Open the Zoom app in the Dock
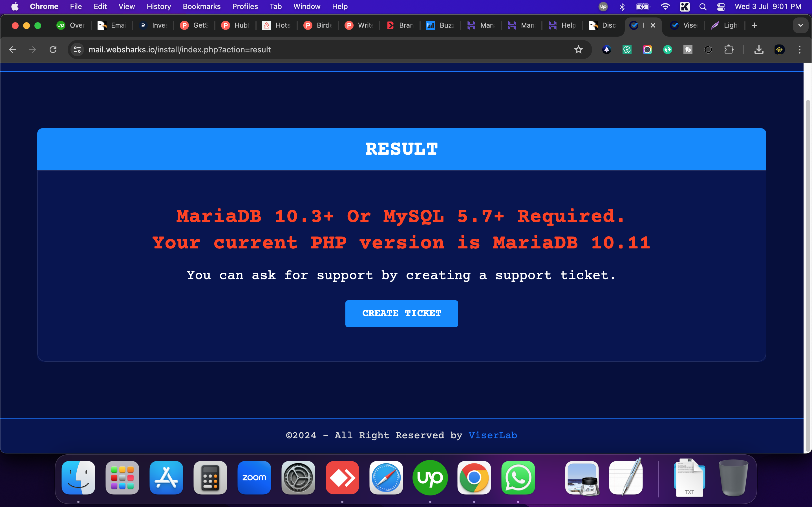812x507 pixels. click(254, 477)
